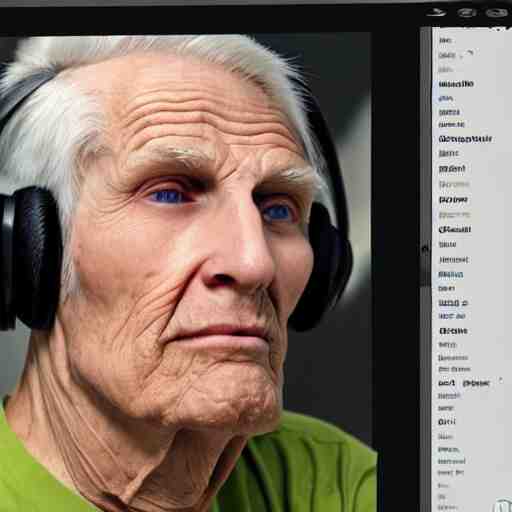Click the black margin between canvas and panel
The height and width of the screenshot is (512, 512).
coord(396,267)
